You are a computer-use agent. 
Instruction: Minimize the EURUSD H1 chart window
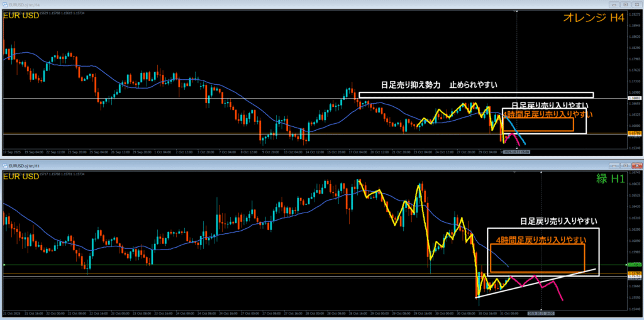click(x=615, y=165)
